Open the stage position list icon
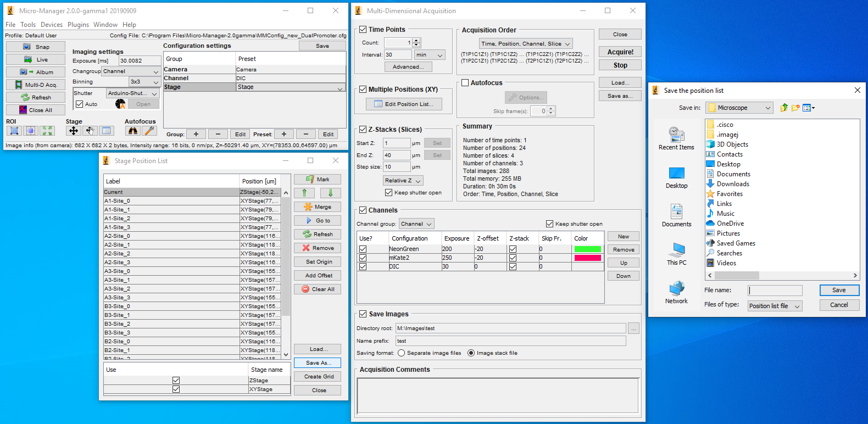 pos(107,131)
